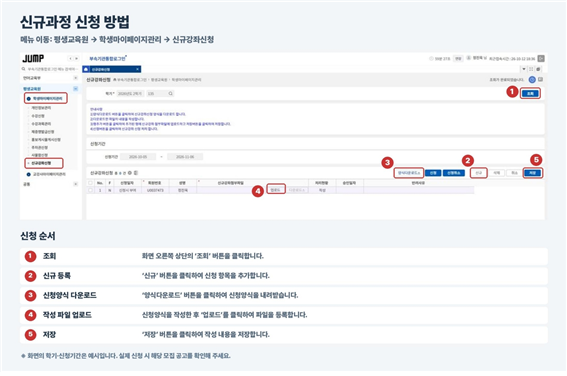Click the blue circular help icon

532,80
